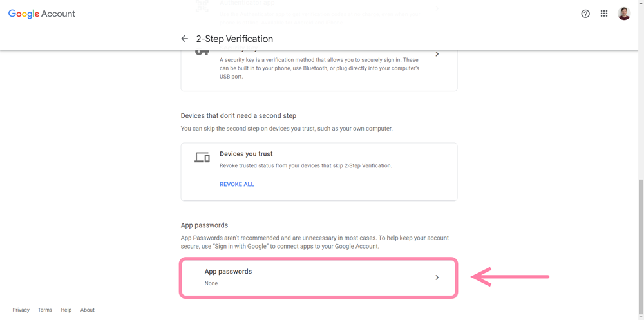644x320 pixels.
Task: Open the help question mark icon
Action: pyautogui.click(x=585, y=14)
